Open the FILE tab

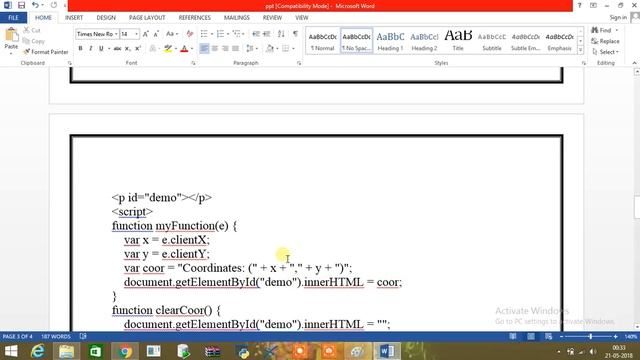13,18
